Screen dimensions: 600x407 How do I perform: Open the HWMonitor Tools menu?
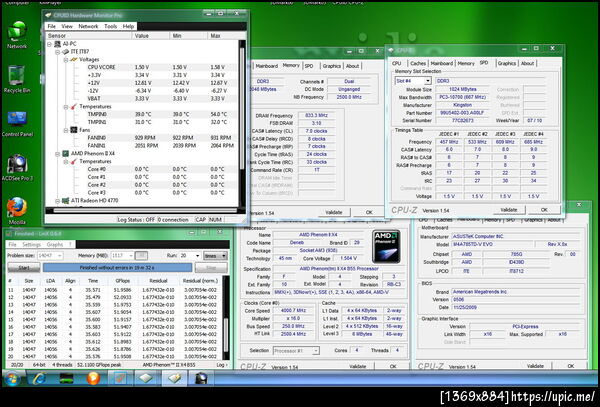(110, 26)
